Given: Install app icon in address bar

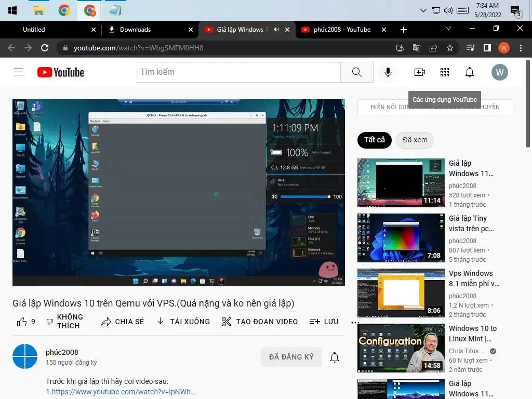Looking at the screenshot, I should coord(400,48).
